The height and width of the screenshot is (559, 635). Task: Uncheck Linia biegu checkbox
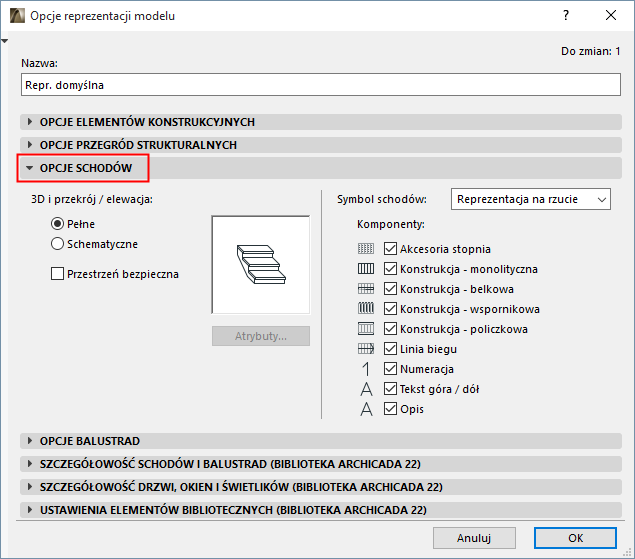[390, 349]
